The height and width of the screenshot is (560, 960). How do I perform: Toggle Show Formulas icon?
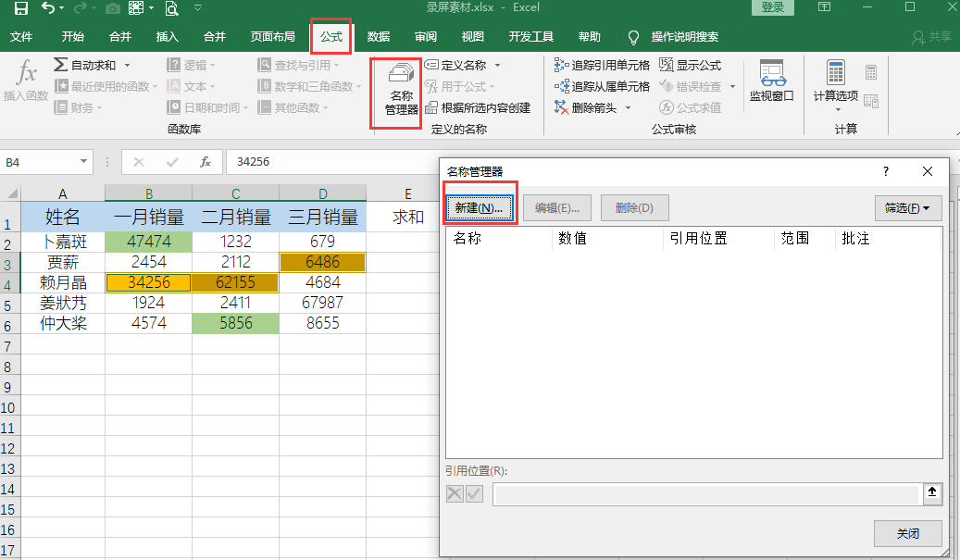point(667,65)
